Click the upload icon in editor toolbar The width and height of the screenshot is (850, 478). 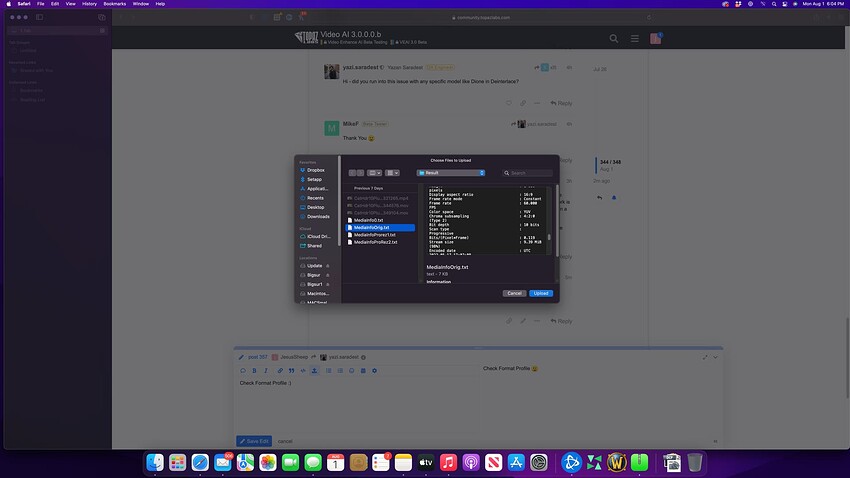[314, 371]
